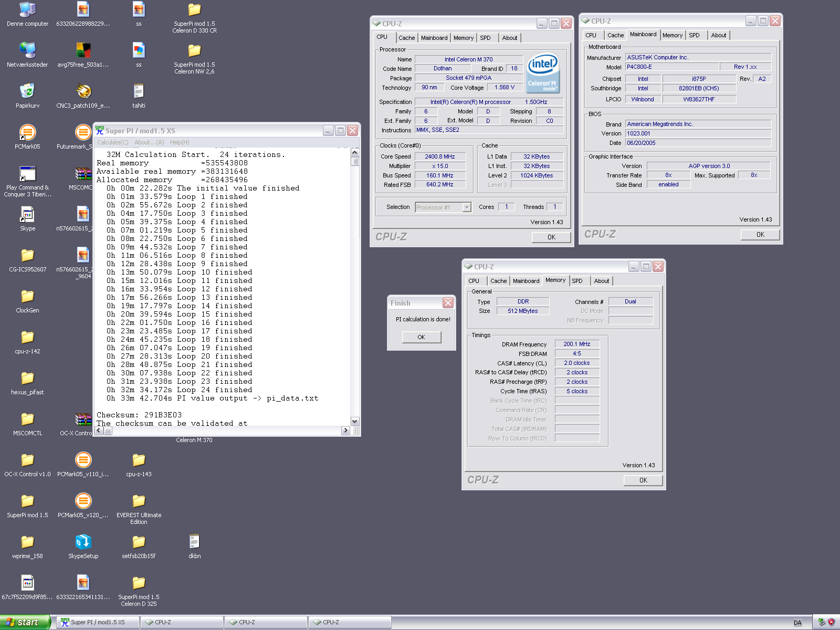Image resolution: width=840 pixels, height=630 pixels.
Task: Click the Core Speed 2400.8 MHz value
Action: point(440,156)
